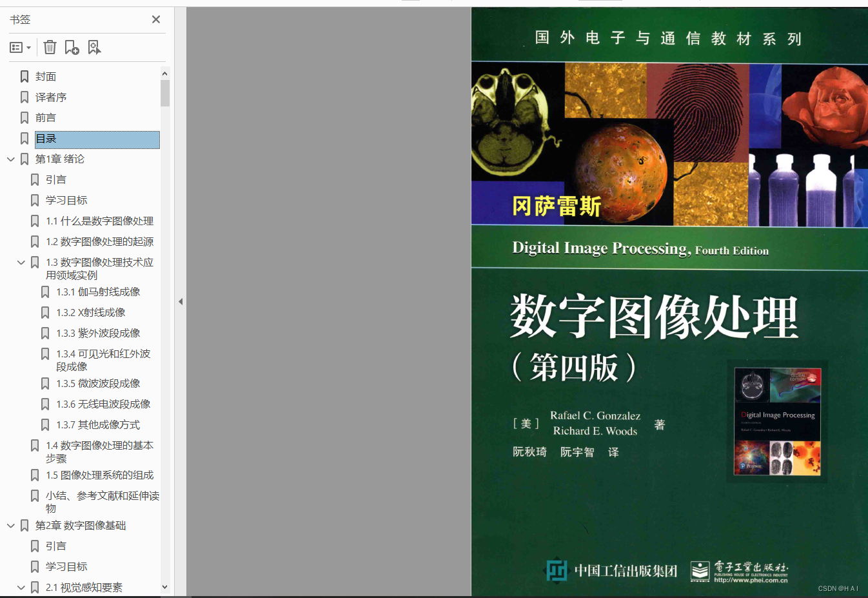This screenshot has height=598, width=868.
Task: Click bookmark icon next to 第2章 数字图像基础
Action: [25, 526]
